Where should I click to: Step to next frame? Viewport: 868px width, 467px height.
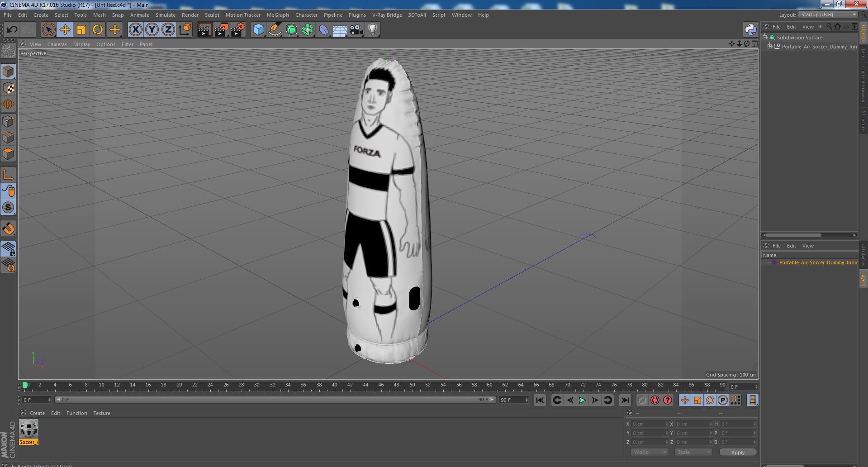[595, 400]
